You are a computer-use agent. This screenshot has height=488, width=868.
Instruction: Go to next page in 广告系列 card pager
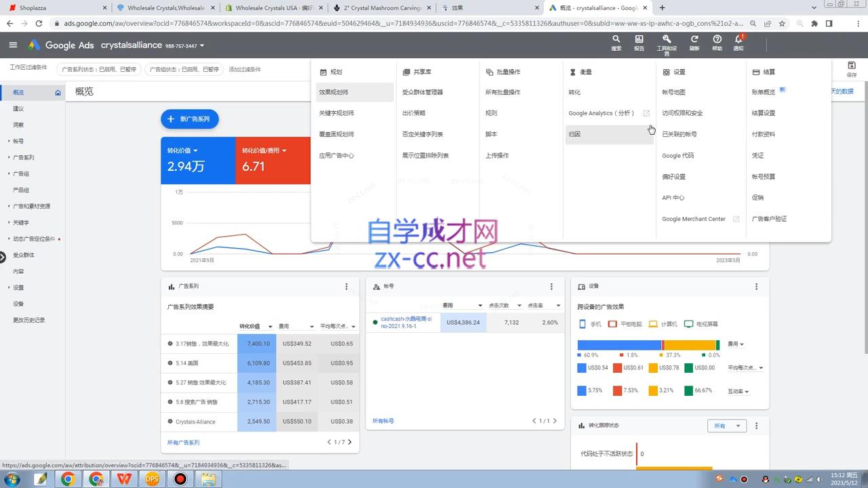(x=350, y=442)
